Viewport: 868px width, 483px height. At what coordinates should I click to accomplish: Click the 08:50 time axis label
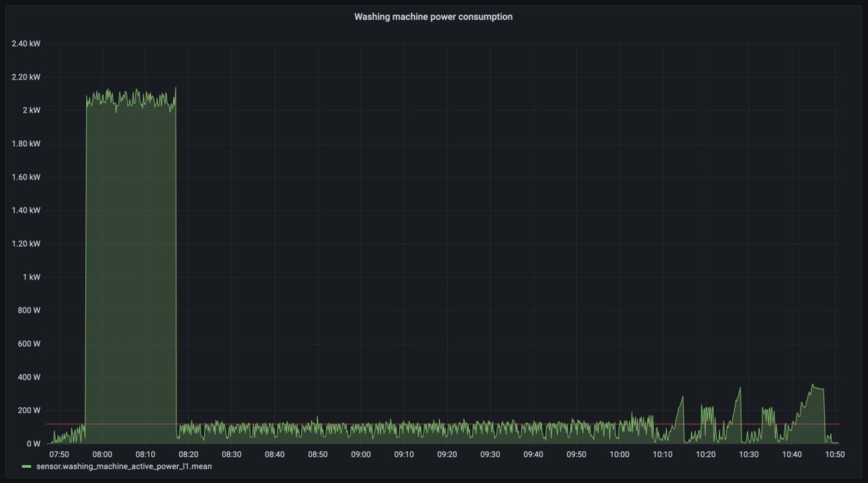[318, 454]
